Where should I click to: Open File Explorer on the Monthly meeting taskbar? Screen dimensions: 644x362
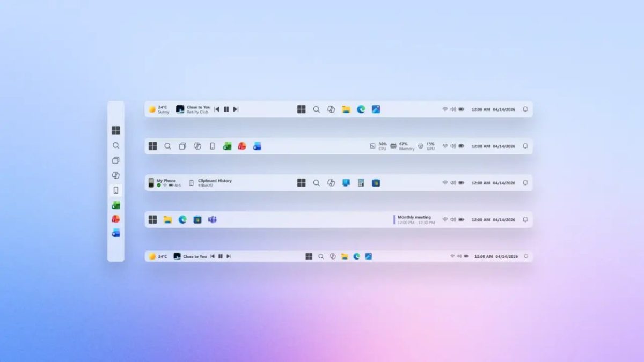click(x=167, y=219)
